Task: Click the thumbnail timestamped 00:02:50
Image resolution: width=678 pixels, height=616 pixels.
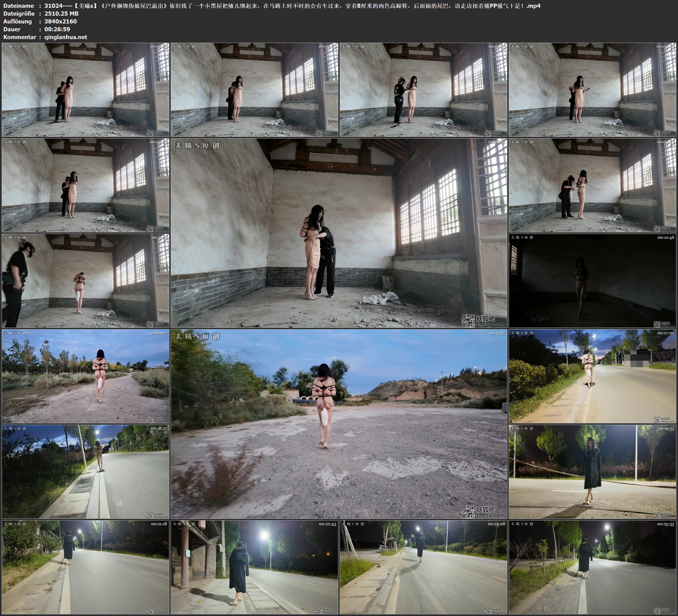Action: tap(254, 90)
